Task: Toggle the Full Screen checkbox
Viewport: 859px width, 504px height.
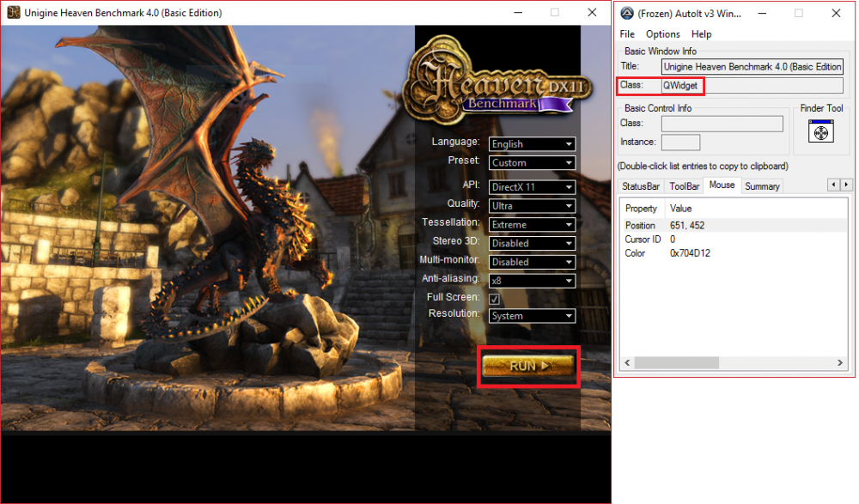Action: [494, 299]
